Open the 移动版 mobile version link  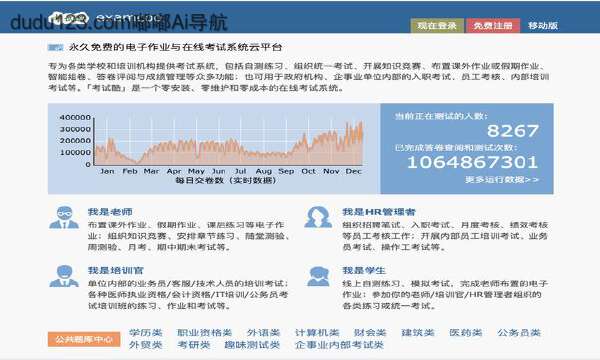pos(543,26)
